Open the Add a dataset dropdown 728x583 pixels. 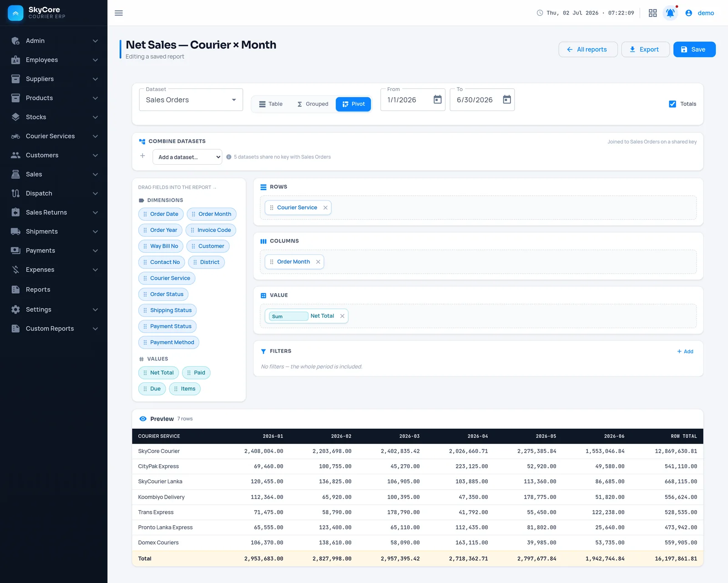[187, 157]
